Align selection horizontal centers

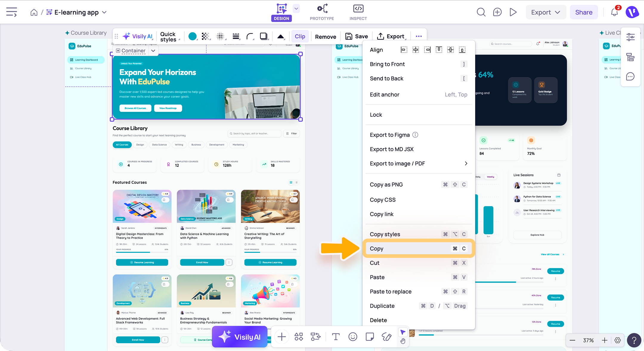(x=415, y=50)
